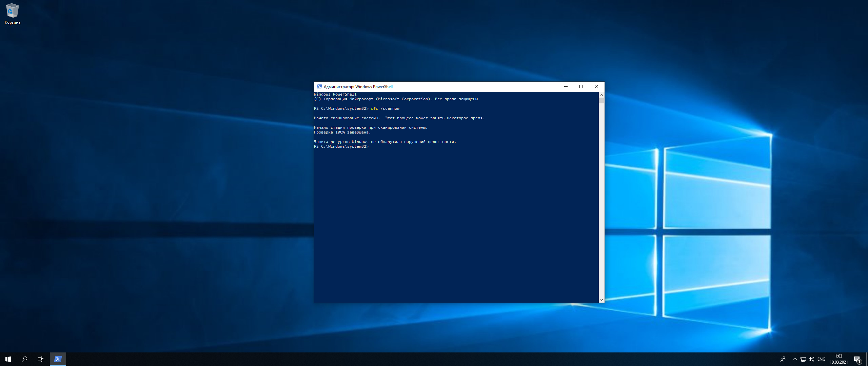Maximize the PowerShell window
The height and width of the screenshot is (366, 868).
click(x=581, y=86)
